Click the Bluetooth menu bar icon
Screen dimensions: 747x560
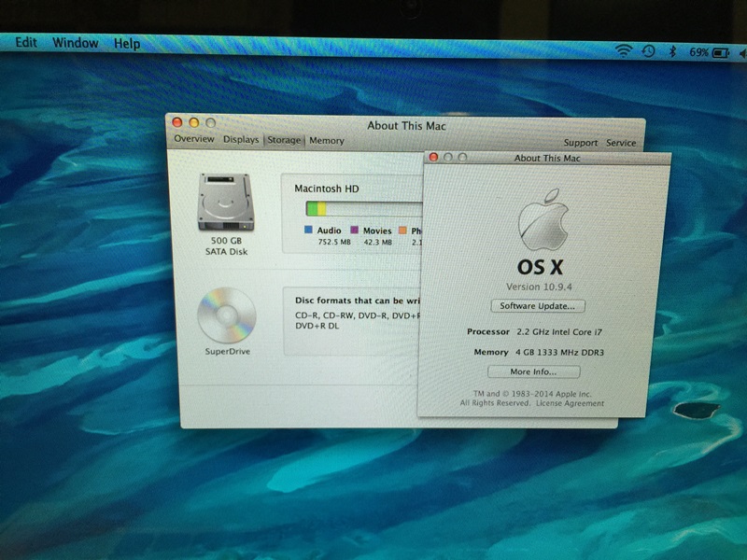click(x=672, y=51)
